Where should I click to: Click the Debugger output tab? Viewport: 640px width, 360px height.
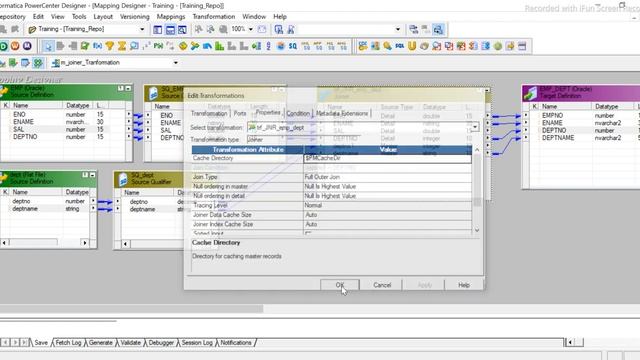[x=161, y=343]
